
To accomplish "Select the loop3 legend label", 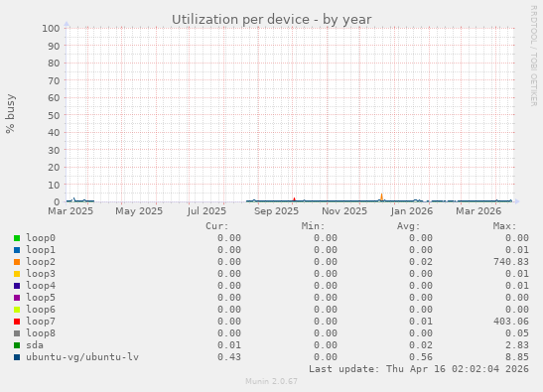I will click(x=41, y=274).
